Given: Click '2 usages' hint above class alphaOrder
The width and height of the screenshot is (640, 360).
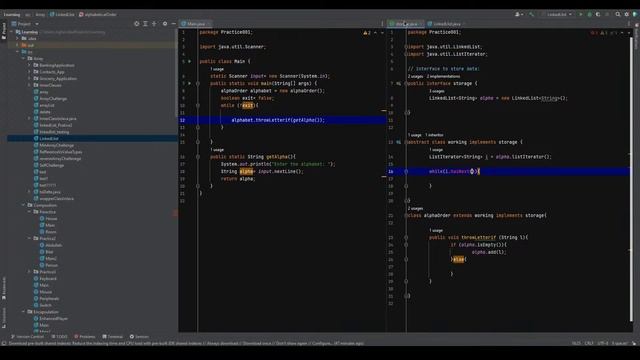Looking at the screenshot, I should (415, 208).
